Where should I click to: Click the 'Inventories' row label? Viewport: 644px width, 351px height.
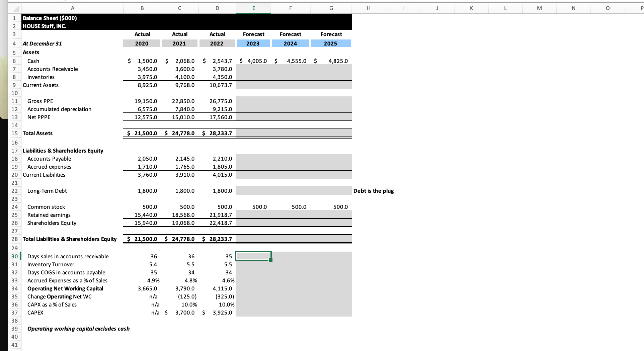click(x=41, y=77)
